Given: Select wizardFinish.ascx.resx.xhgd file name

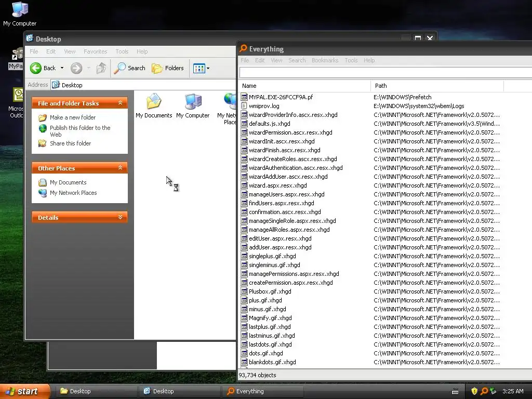Looking at the screenshot, I should [284, 150].
